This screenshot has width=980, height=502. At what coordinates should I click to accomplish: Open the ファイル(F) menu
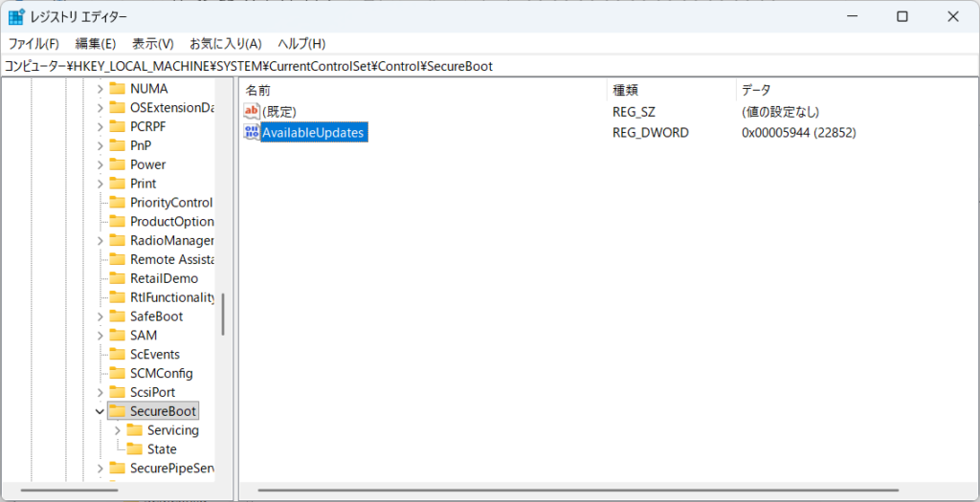point(33,44)
